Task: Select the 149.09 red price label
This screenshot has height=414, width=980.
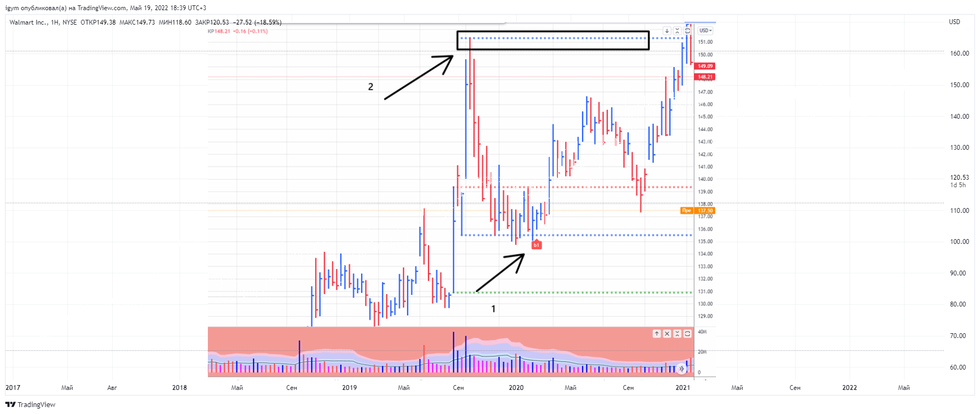Action: [705, 66]
